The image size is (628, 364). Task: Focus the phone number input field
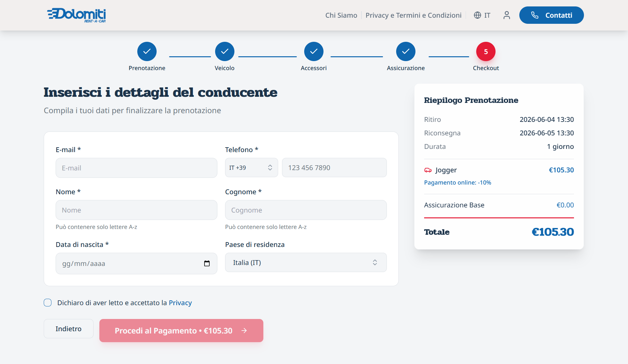pos(334,168)
